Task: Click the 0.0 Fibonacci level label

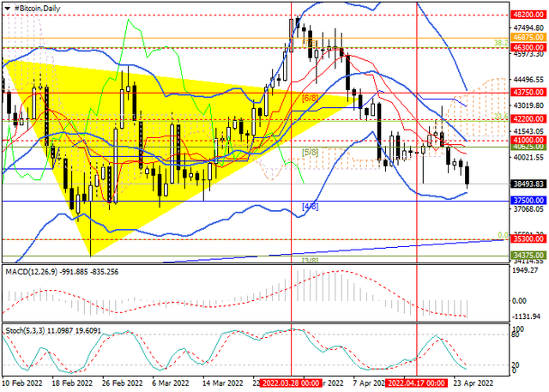Action: coord(503,235)
